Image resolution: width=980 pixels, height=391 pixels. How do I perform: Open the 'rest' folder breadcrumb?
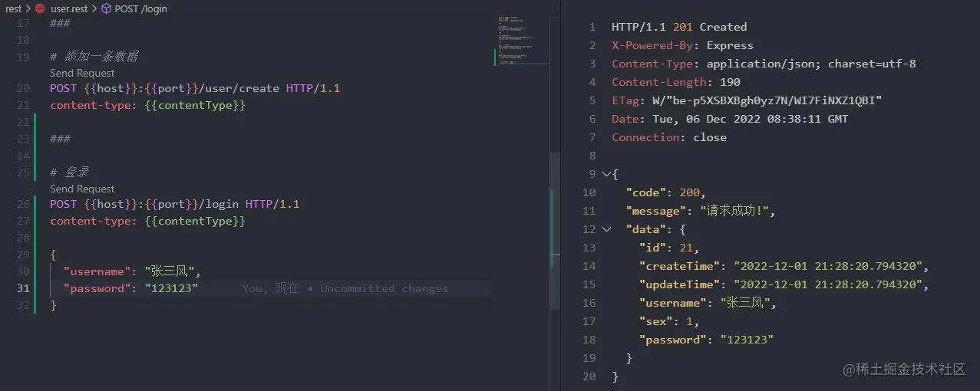click(14, 8)
